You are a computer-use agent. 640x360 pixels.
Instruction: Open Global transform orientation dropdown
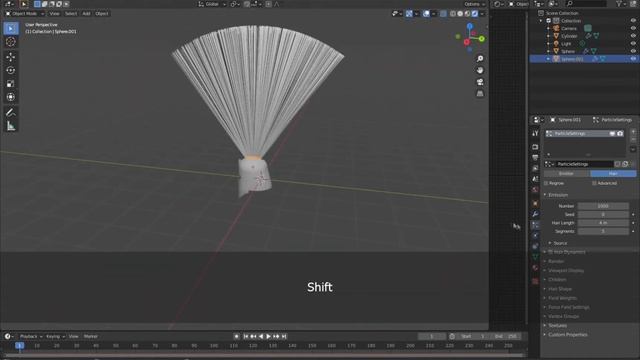click(x=212, y=4)
